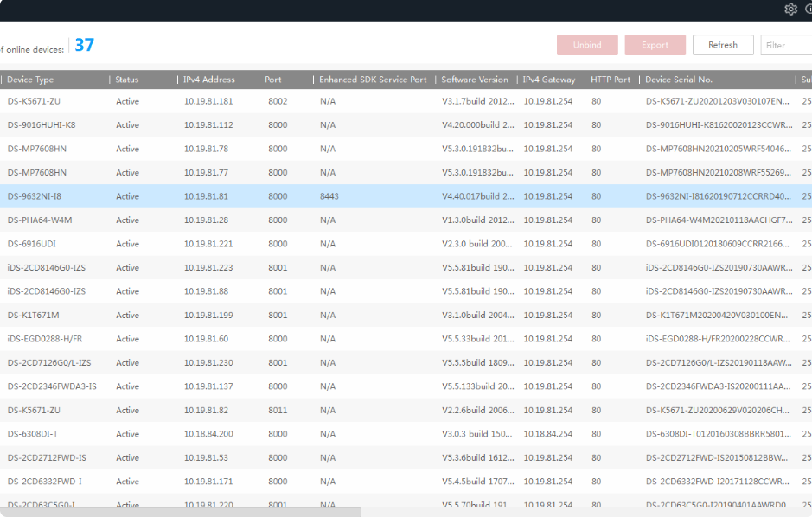812x517 pixels.
Task: Sort by Software Version column header
Action: click(474, 80)
